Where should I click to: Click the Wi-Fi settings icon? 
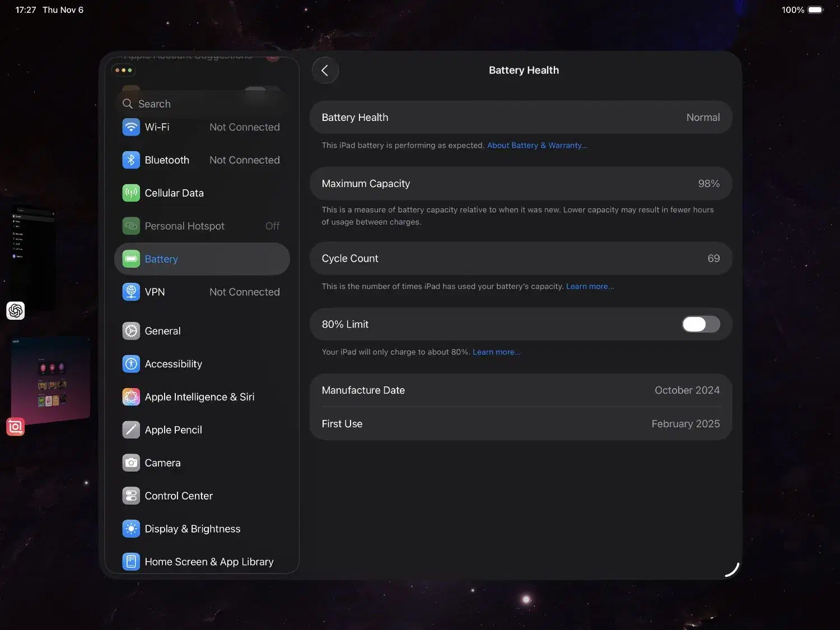coord(131,127)
